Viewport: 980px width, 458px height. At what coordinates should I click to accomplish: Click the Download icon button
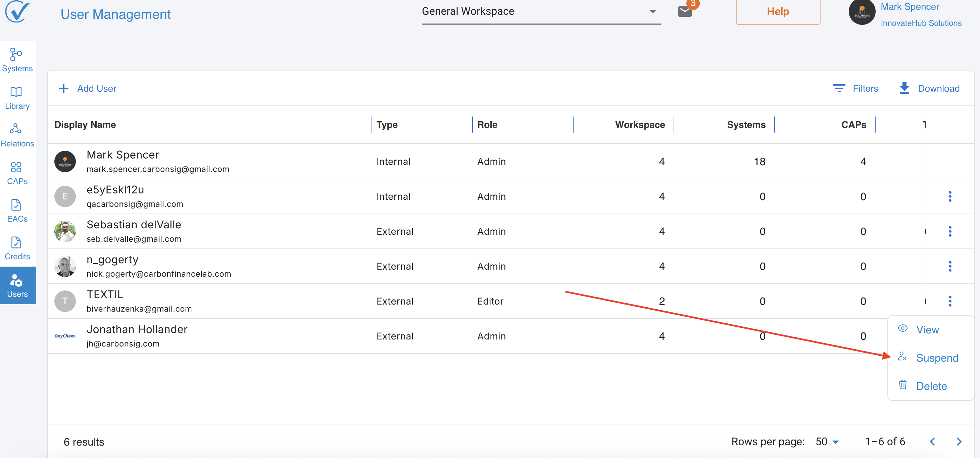click(904, 88)
